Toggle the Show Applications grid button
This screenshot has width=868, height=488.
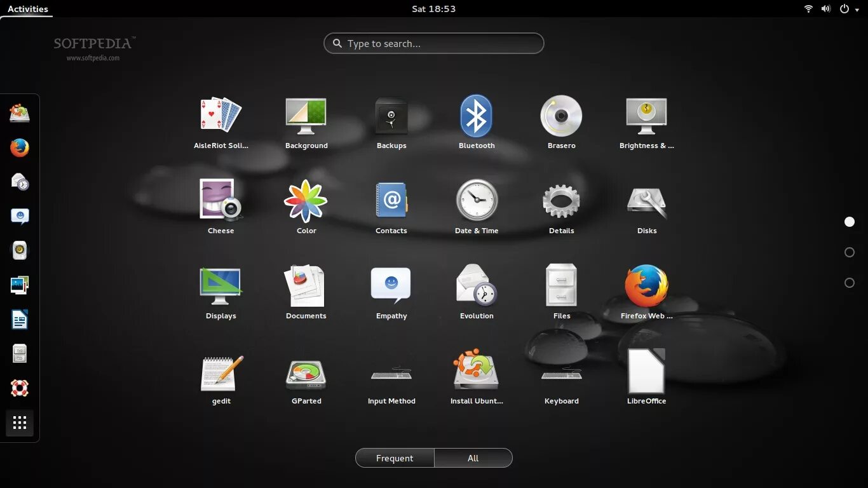pyautogui.click(x=20, y=423)
